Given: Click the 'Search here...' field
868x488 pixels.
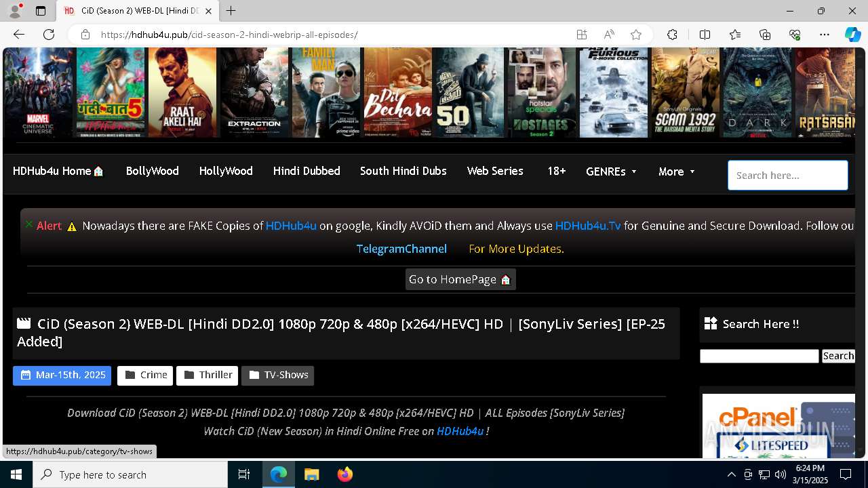Looking at the screenshot, I should [x=788, y=176].
